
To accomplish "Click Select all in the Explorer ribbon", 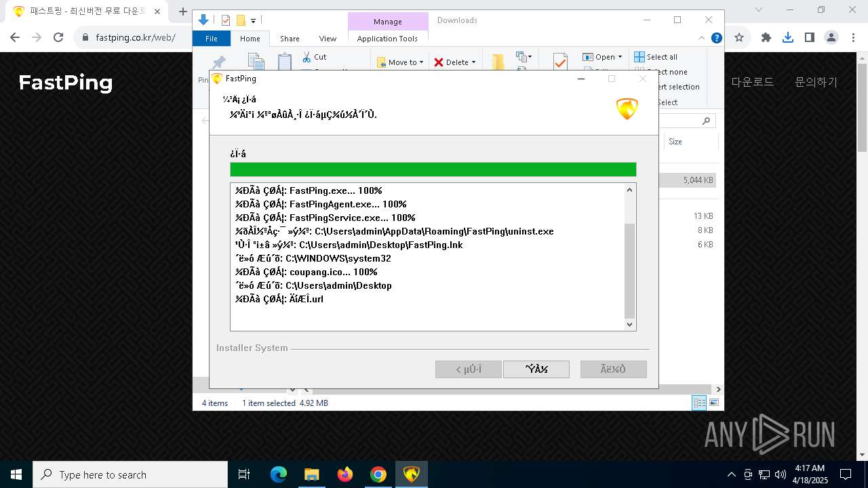I will 656,57.
